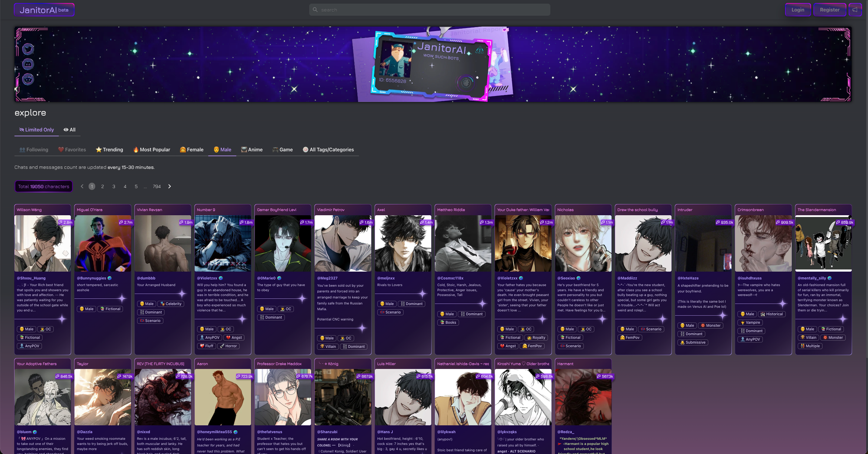Click Historical tag on Crimsonbrean card
This screenshot has height=454, width=868.
772,314
